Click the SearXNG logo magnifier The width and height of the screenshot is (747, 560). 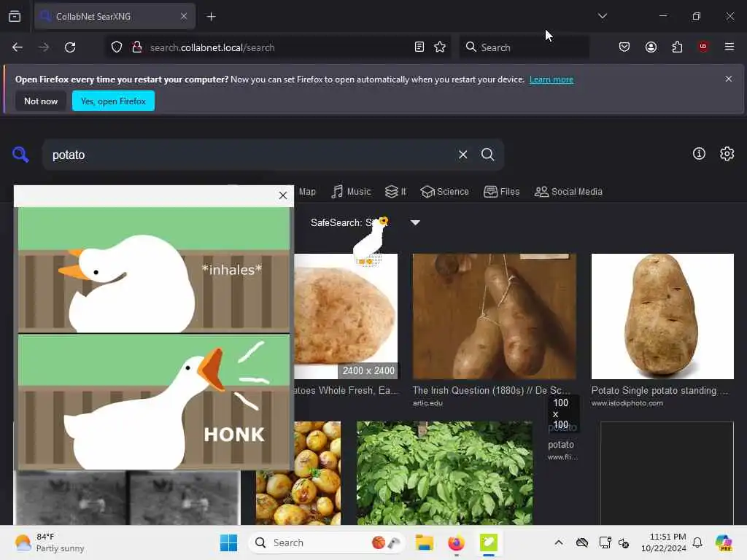pyautogui.click(x=20, y=155)
